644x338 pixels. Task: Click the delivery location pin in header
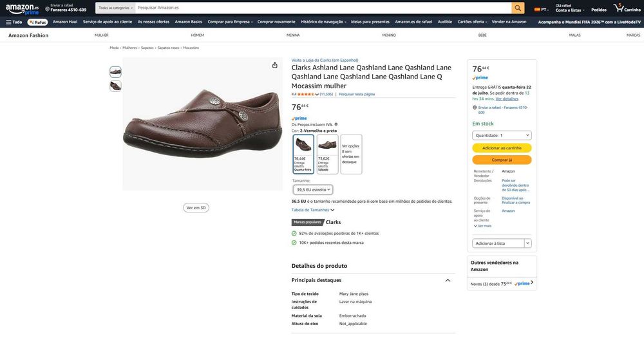47,9
